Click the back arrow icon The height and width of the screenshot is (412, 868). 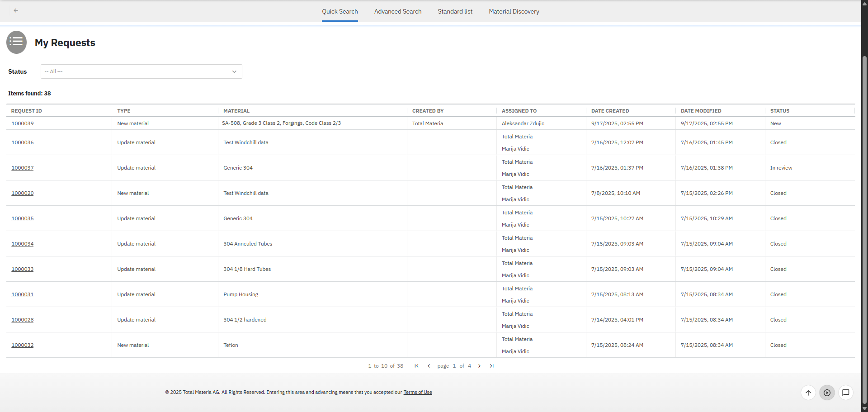(16, 10)
